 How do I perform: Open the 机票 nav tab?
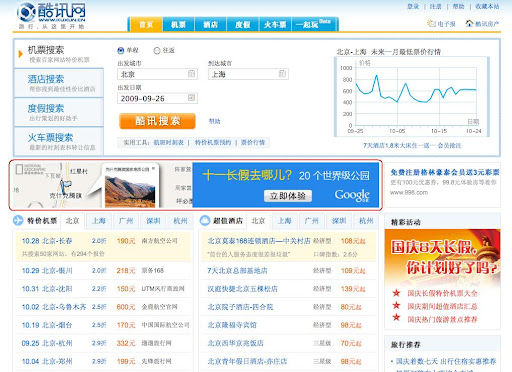(178, 24)
